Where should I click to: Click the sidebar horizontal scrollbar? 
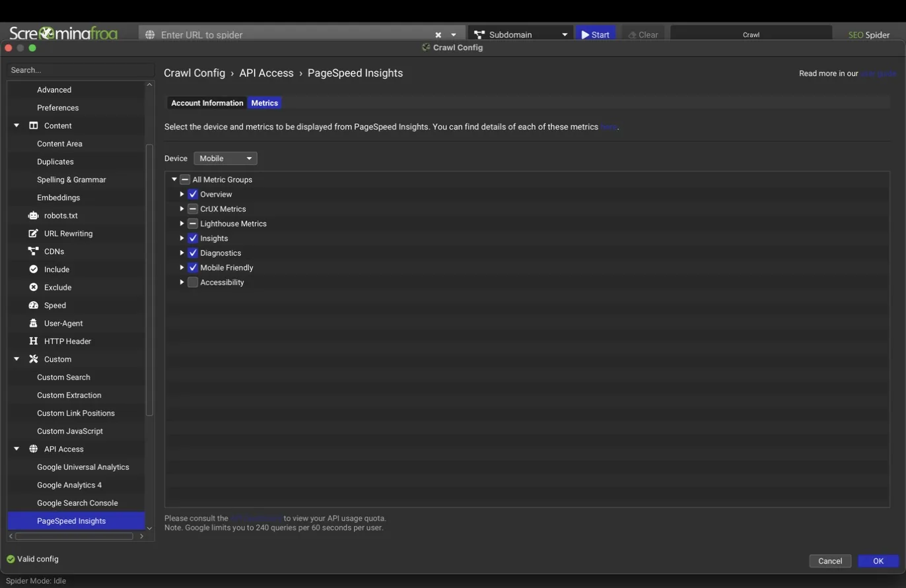pyautogui.click(x=74, y=536)
